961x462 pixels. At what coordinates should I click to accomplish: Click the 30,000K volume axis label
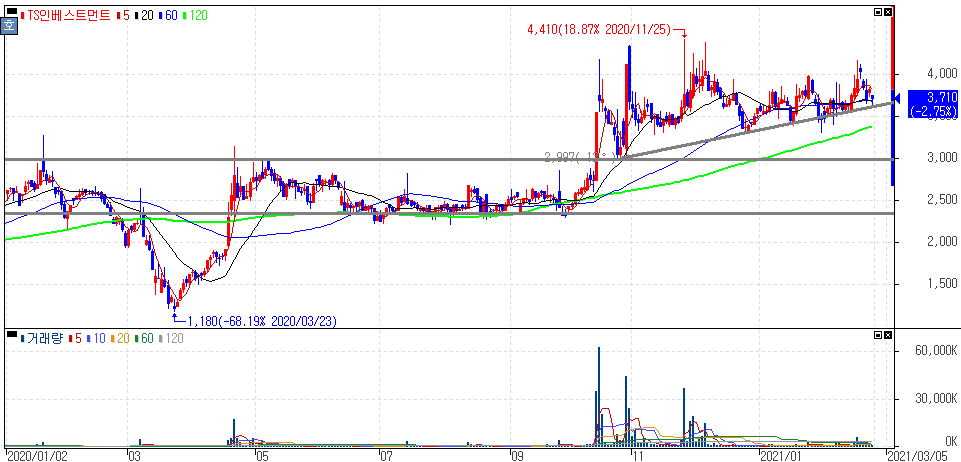pos(936,400)
